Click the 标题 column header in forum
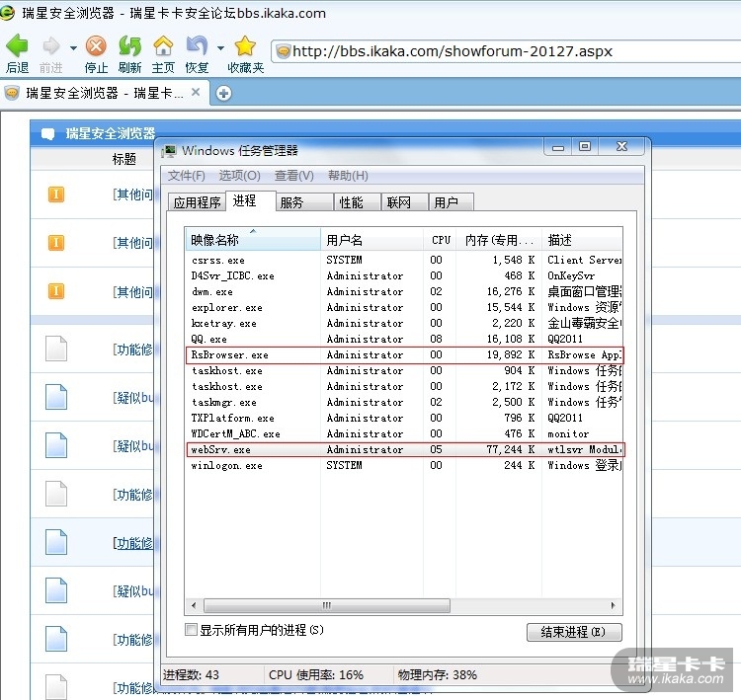741x700 pixels. (x=124, y=159)
